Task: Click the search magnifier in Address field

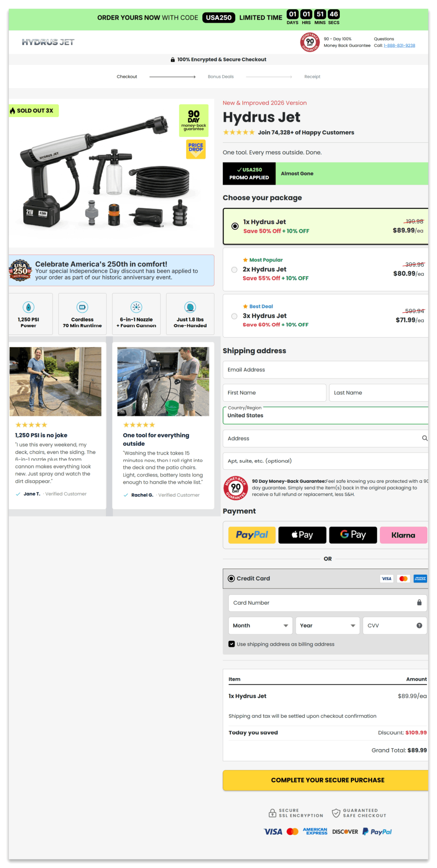Action: tap(425, 438)
